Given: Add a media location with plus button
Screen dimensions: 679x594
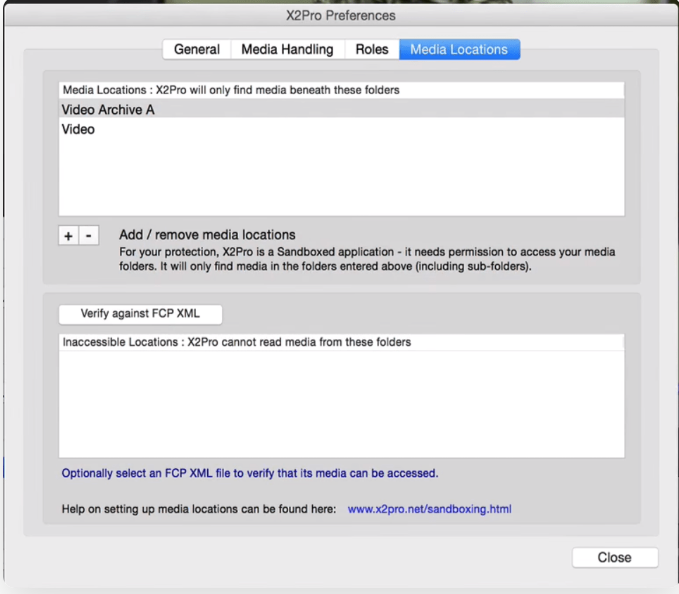Looking at the screenshot, I should (68, 236).
